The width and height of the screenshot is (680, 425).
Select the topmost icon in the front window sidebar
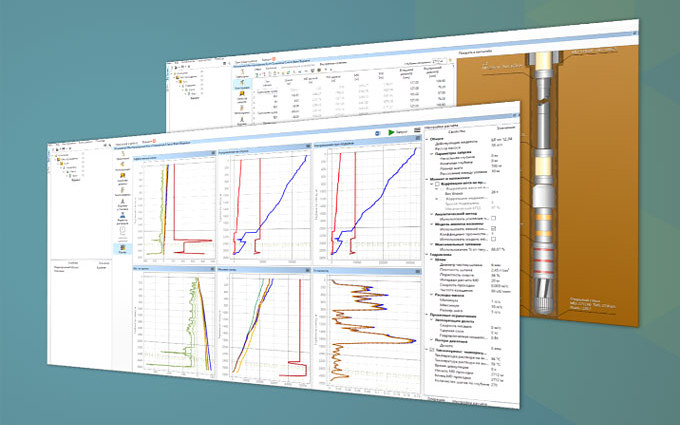123,154
